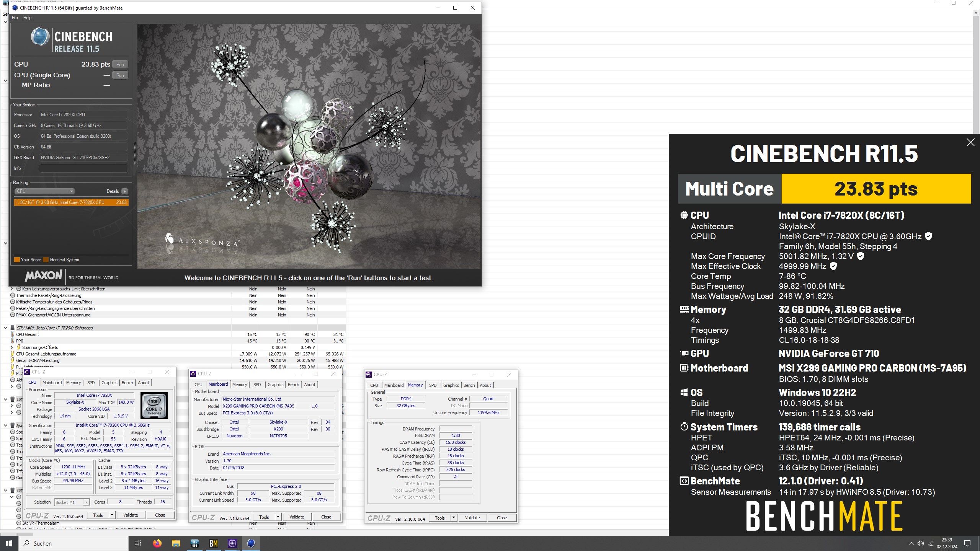Click the Spannungs-Offsets lightning icon
Screen dimensions: 980x551
click(x=18, y=347)
